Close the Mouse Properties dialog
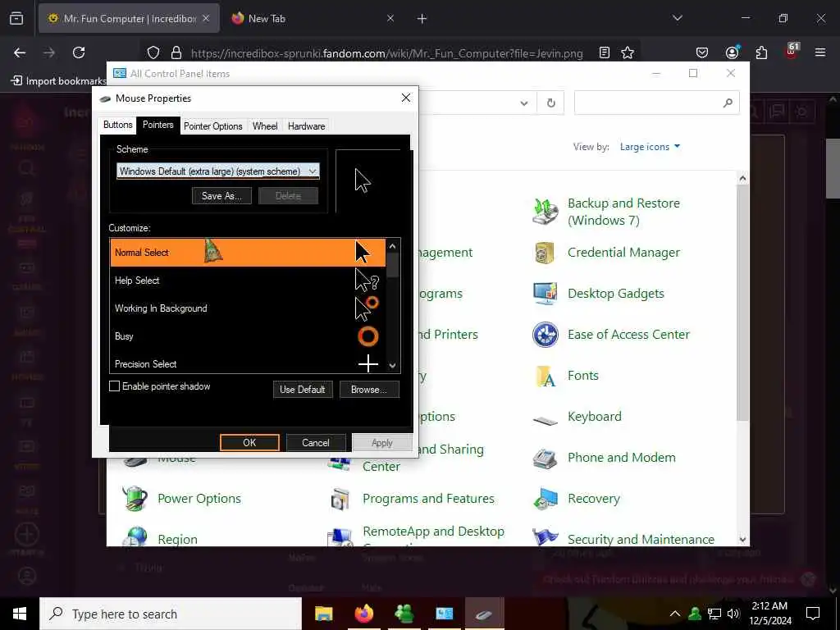 [x=406, y=98]
